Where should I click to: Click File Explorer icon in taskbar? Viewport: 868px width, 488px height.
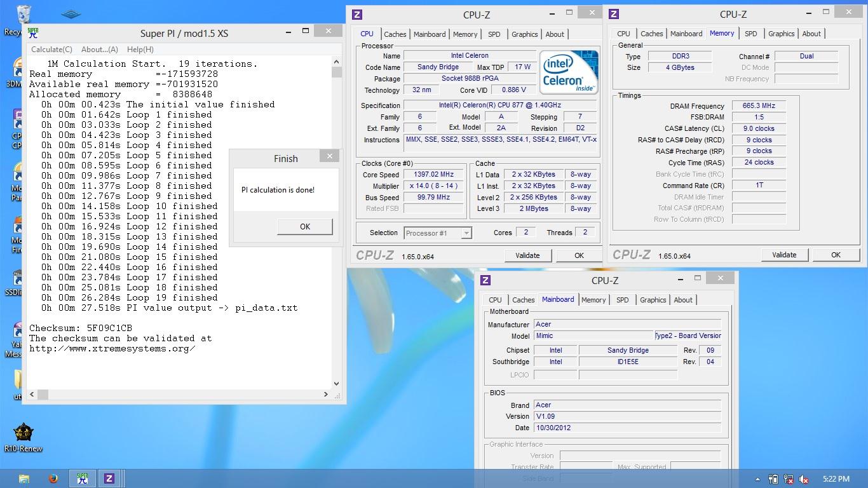coord(24,478)
